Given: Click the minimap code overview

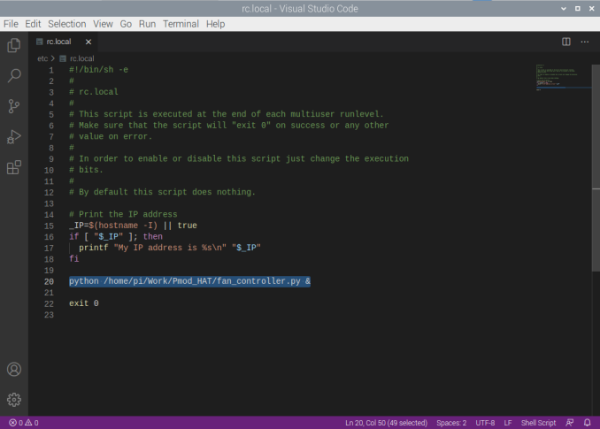Looking at the screenshot, I should [x=562, y=78].
